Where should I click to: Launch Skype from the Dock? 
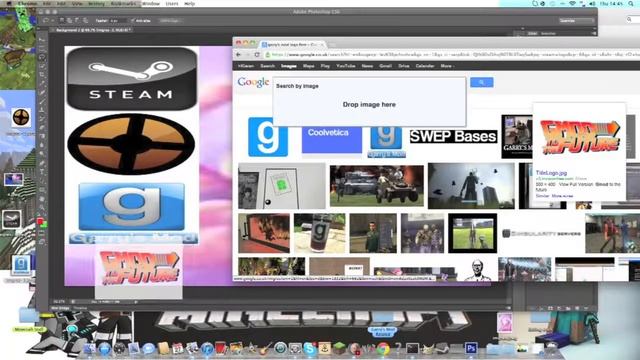point(309,349)
